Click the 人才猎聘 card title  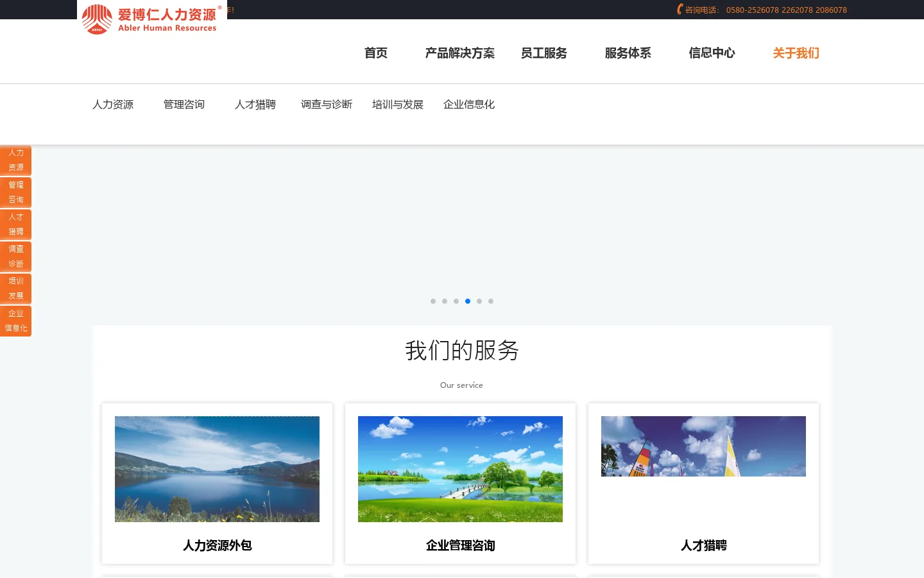point(703,546)
